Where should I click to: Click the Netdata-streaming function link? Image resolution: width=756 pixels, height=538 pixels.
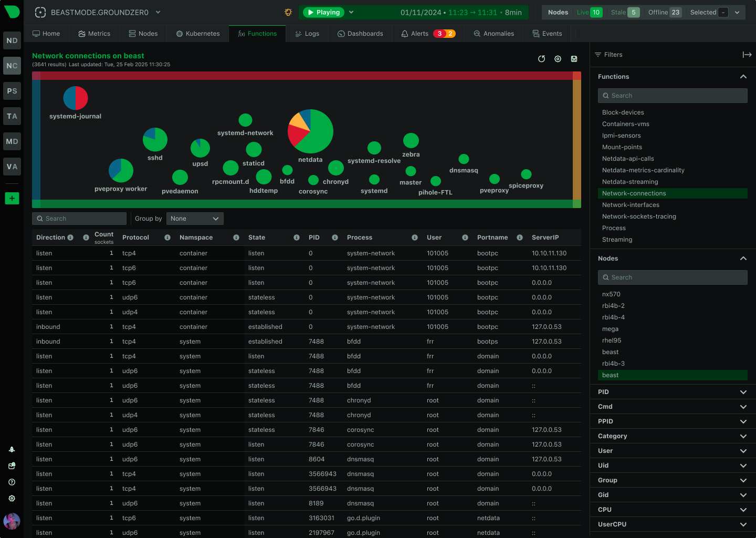[x=629, y=181]
